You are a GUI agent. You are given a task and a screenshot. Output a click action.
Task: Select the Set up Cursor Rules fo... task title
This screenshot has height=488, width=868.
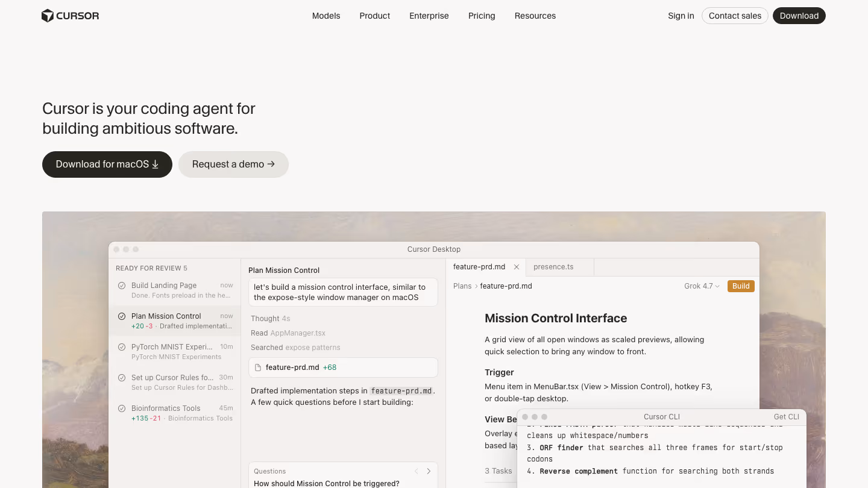coord(172,378)
